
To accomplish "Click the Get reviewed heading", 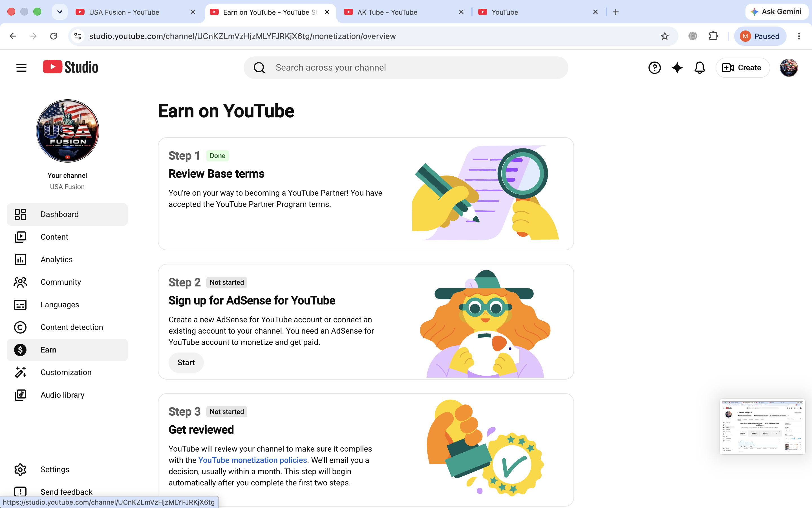I will [x=201, y=430].
